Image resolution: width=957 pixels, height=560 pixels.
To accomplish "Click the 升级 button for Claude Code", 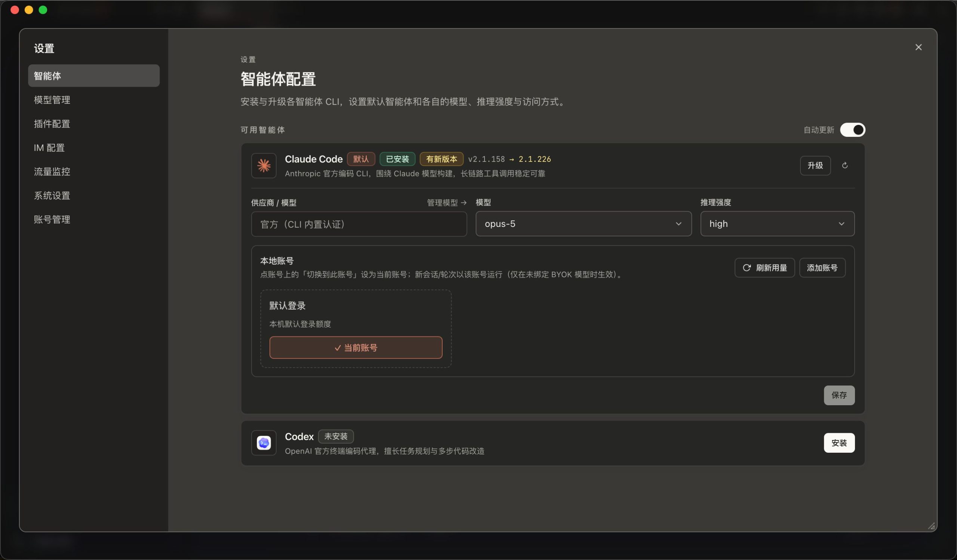I will 815,166.
